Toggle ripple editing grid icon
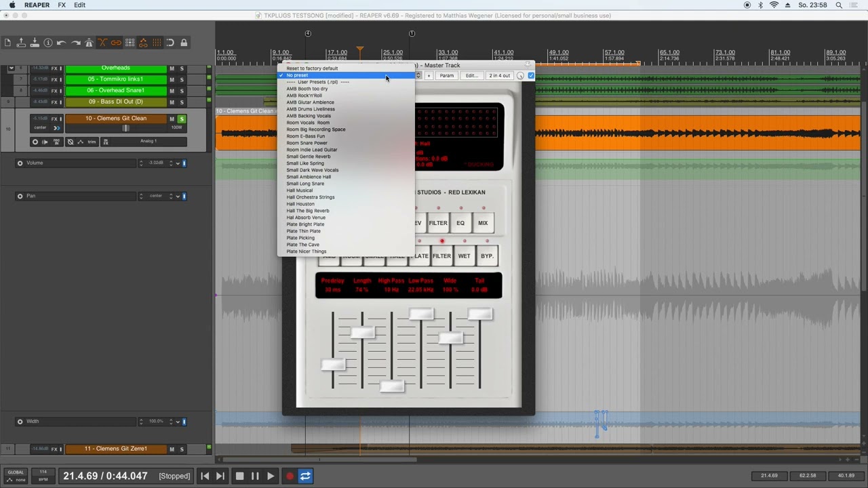868x488 pixels. (130, 43)
